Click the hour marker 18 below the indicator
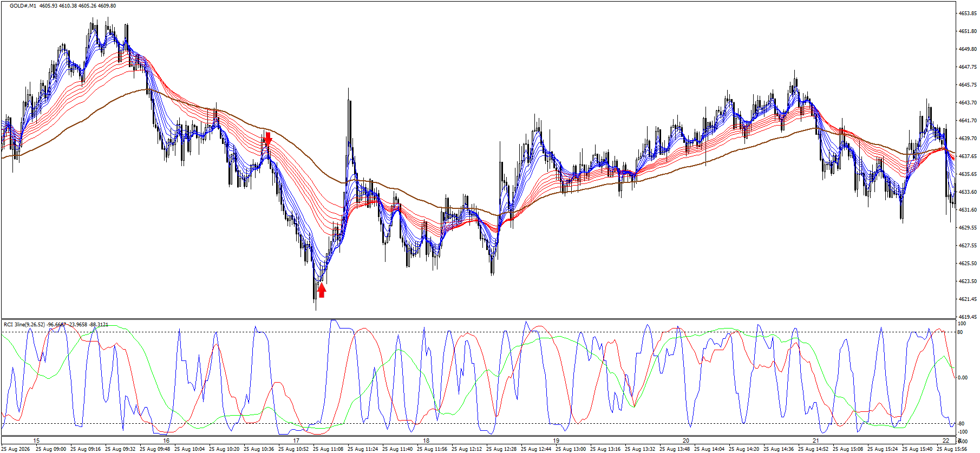 426,441
